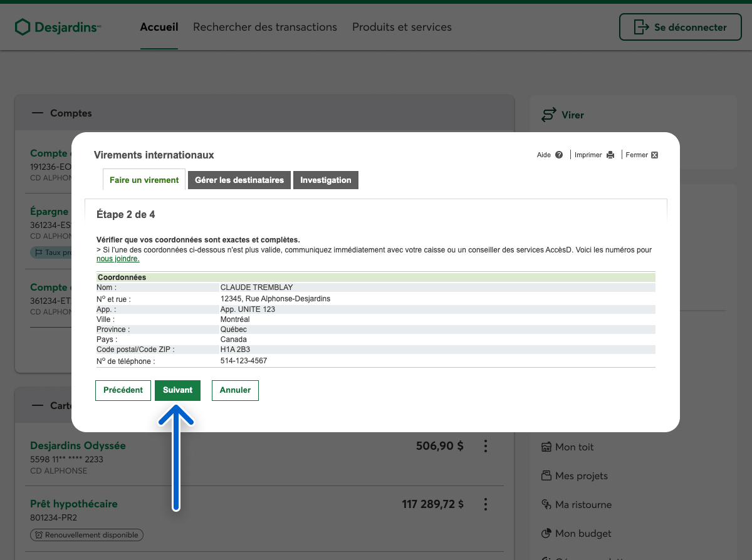This screenshot has width=752, height=560.
Task: Close the dialog with the Fermer X icon
Action: (654, 155)
